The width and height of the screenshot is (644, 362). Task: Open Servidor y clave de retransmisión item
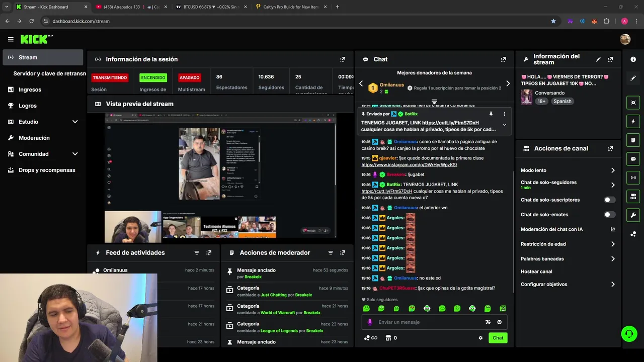pyautogui.click(x=49, y=73)
